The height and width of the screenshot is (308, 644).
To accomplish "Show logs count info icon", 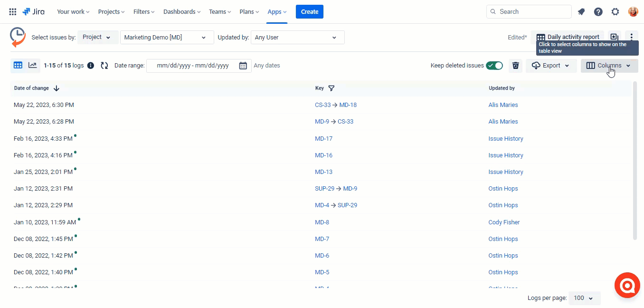I will pyautogui.click(x=91, y=66).
